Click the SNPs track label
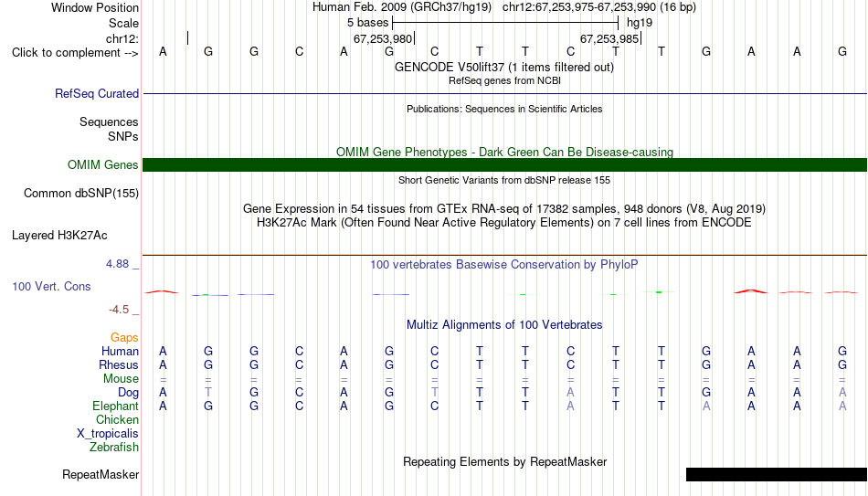 123,136
